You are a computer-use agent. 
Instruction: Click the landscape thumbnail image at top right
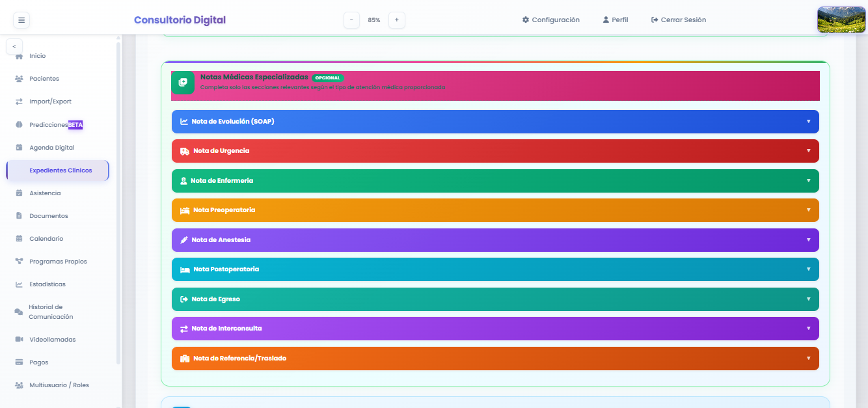tap(841, 20)
